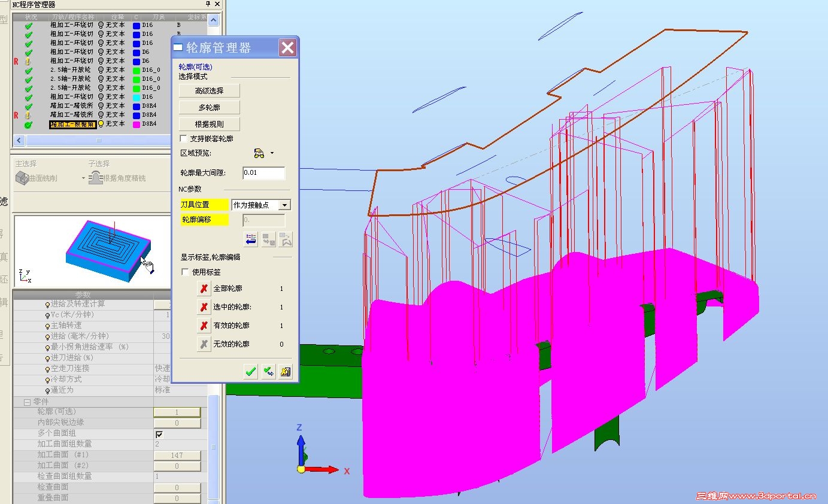Click the yellow lightbulb in the highlighted 精加工 row
The width and height of the screenshot is (828, 504).
click(101, 124)
